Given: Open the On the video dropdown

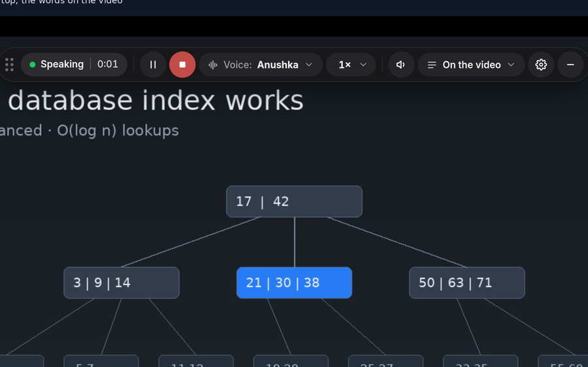Looking at the screenshot, I should [x=471, y=65].
